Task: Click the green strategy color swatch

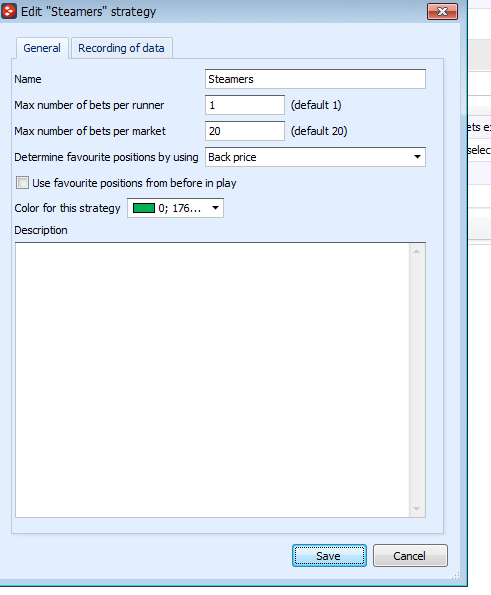Action: (144, 208)
